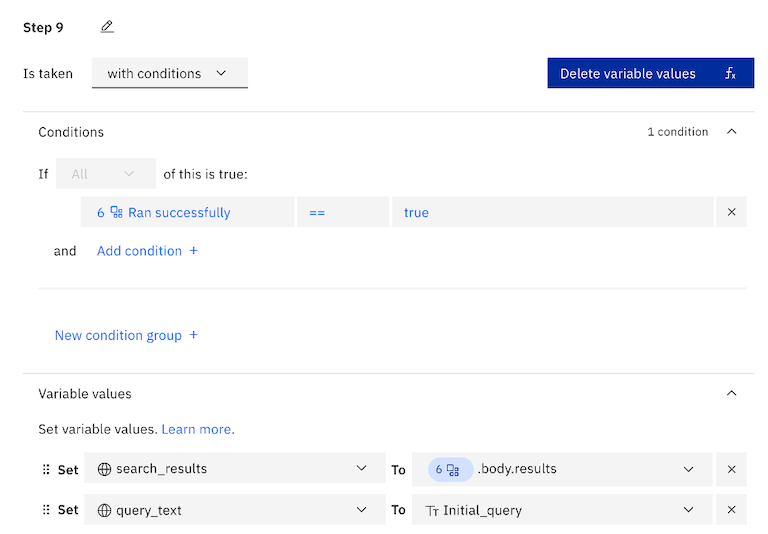Image resolution: width=768 pixels, height=534 pixels.
Task: Remove the query_text variable row
Action: (x=731, y=510)
